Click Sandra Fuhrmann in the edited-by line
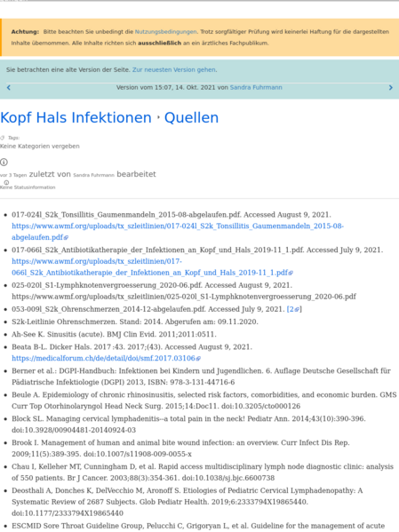Viewport: 399px width, 532px height. [93, 175]
